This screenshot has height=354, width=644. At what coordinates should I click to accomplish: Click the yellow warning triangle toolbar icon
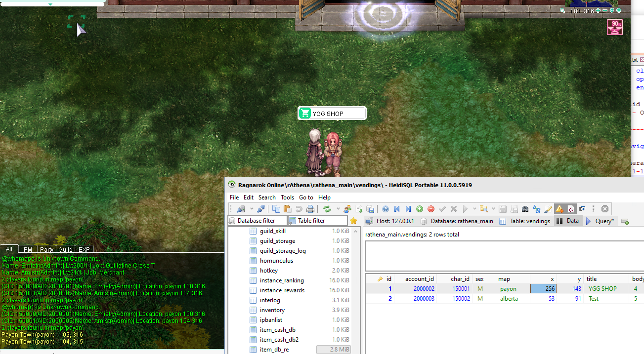point(559,209)
